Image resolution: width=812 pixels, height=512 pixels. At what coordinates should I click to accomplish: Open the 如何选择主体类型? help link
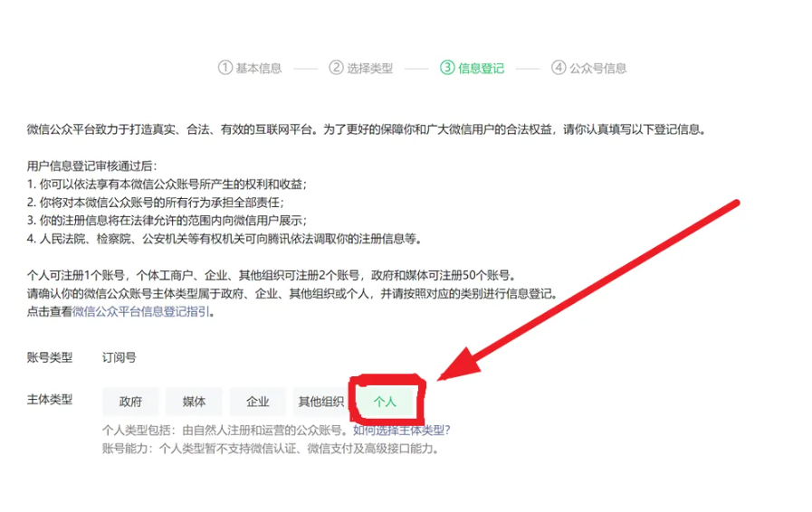click(x=402, y=431)
